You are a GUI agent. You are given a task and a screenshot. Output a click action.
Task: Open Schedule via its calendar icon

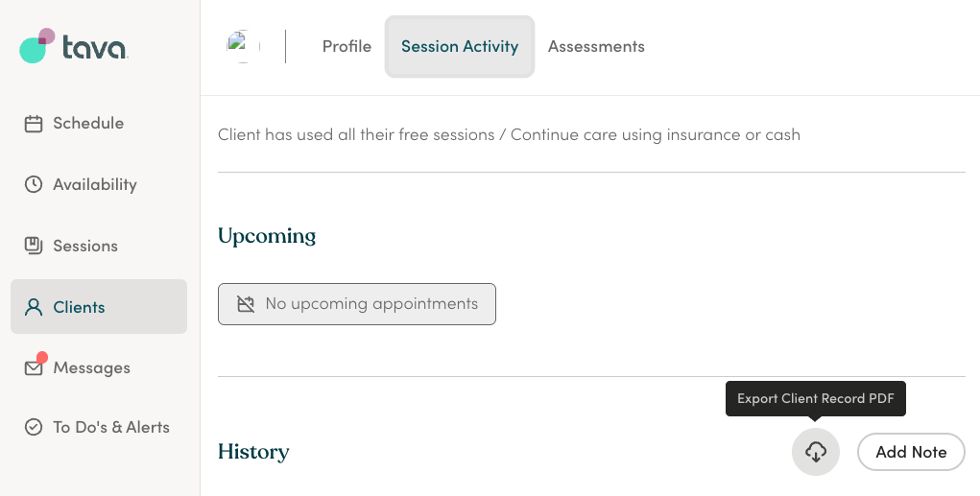click(x=34, y=124)
